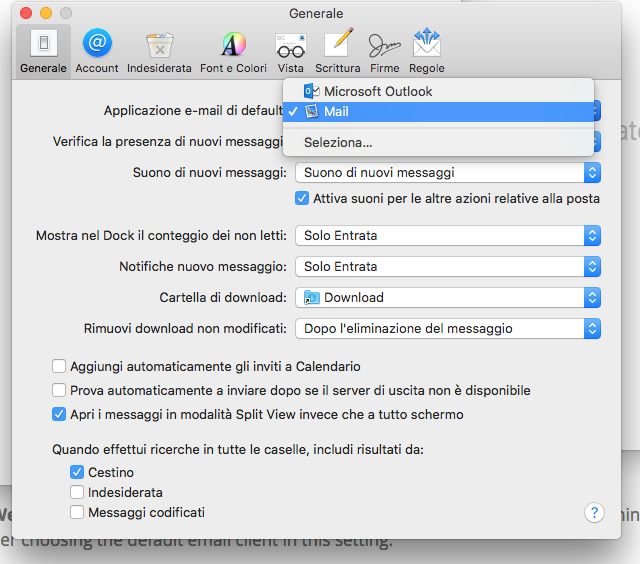This screenshot has height=564, width=640.
Task: Open Font e Colori preferences
Action: [233, 51]
